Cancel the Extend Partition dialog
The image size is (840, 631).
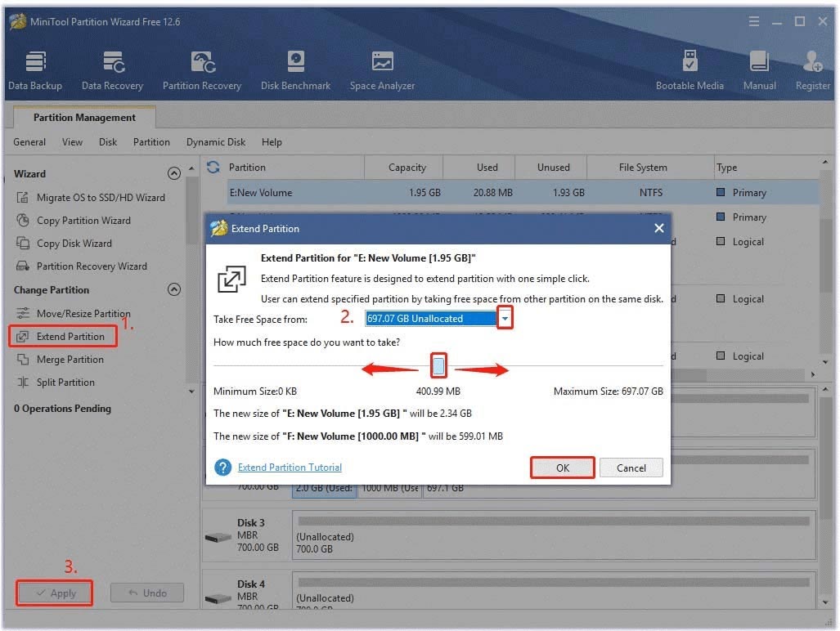pos(631,468)
